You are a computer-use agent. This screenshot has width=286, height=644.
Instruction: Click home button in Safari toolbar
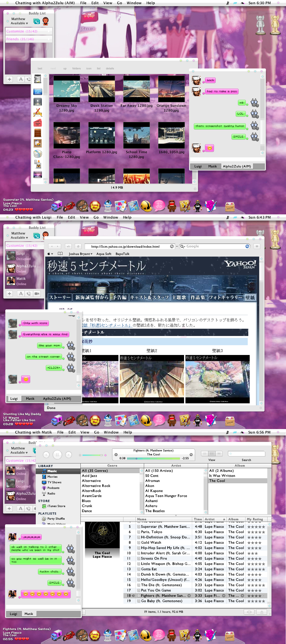pyautogui.click(x=78, y=246)
